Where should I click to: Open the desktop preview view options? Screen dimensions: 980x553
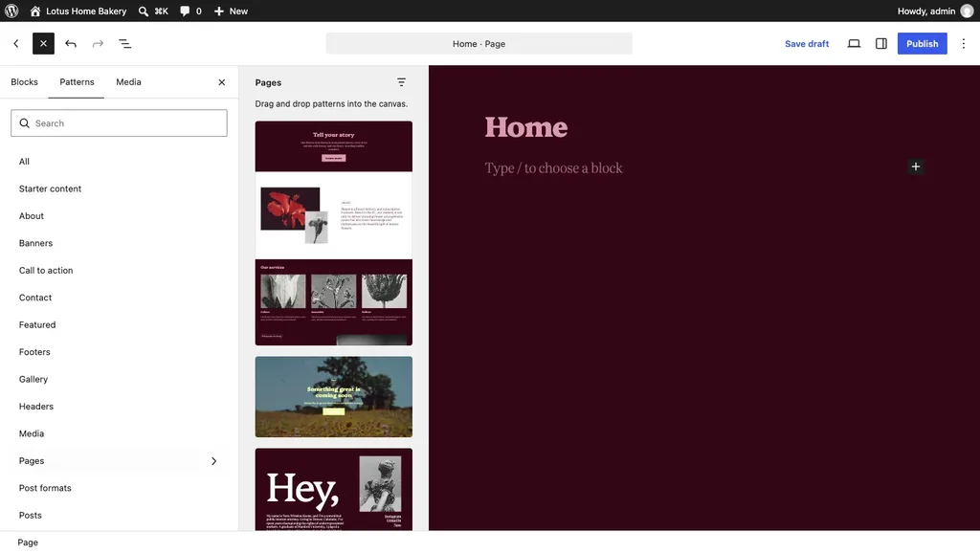[854, 43]
